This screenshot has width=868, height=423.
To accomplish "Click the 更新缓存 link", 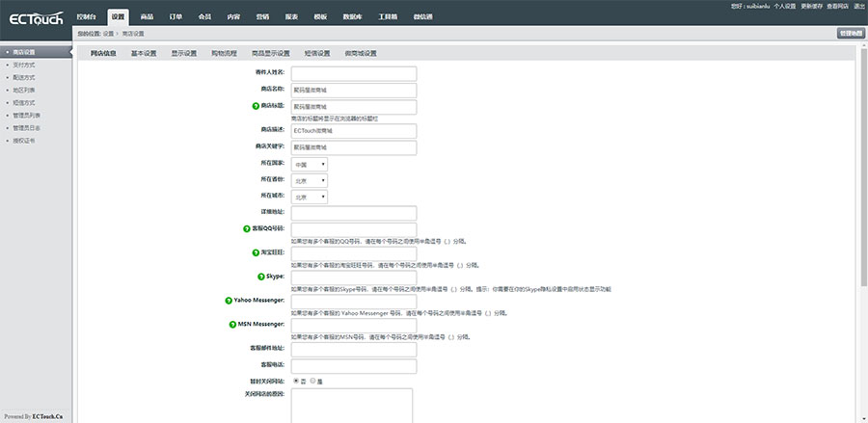I will [x=811, y=6].
